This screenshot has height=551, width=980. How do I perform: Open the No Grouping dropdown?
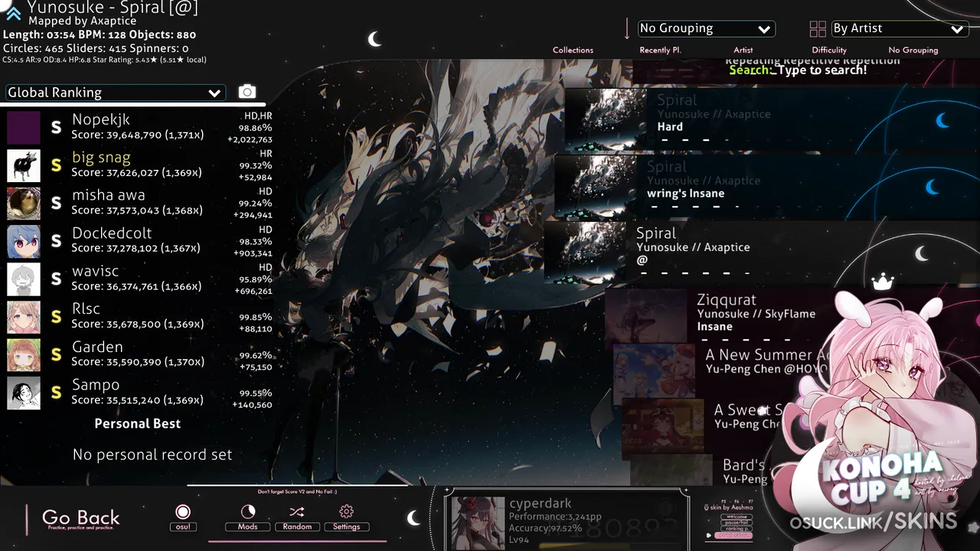coord(707,29)
